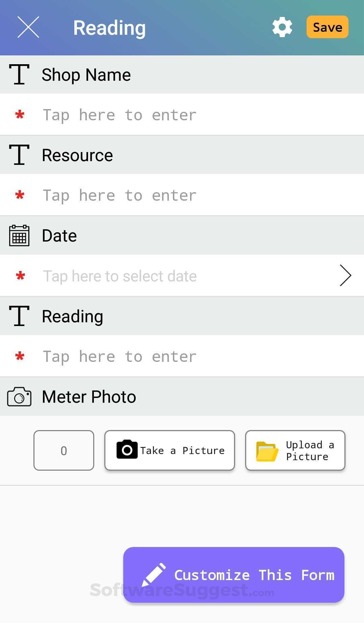Open form settings gear icon
Screen dimensions: 364x623
tap(282, 27)
